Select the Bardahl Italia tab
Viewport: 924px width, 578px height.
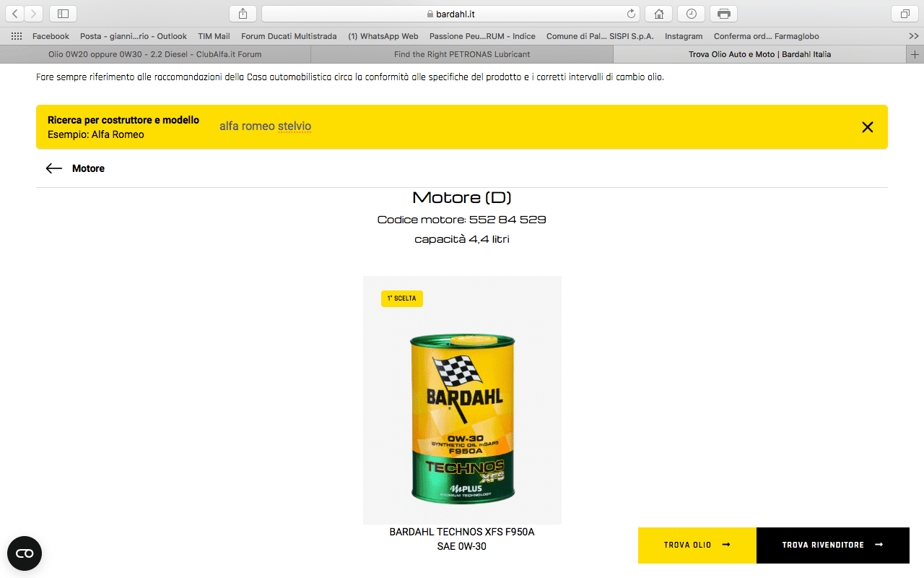click(759, 54)
